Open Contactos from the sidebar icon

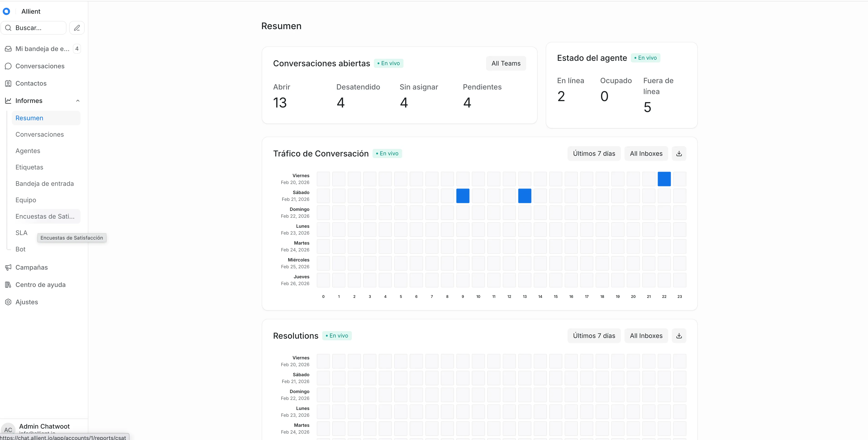pyautogui.click(x=8, y=83)
